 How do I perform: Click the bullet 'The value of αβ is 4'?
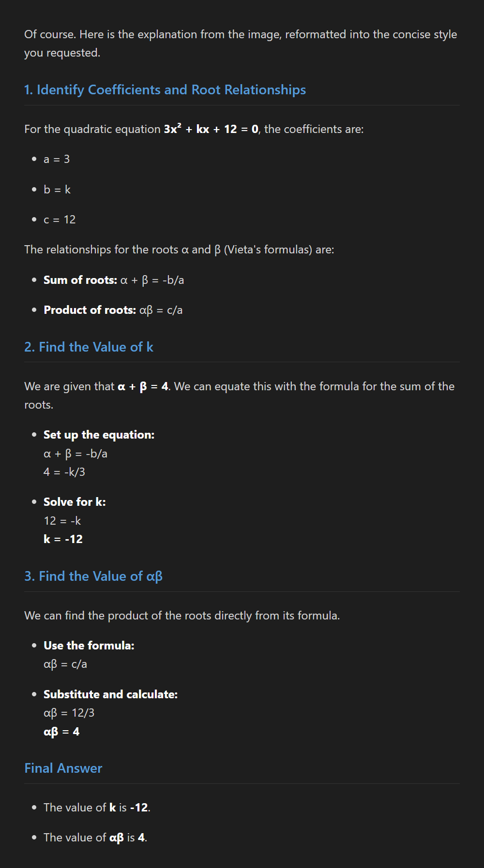point(95,838)
